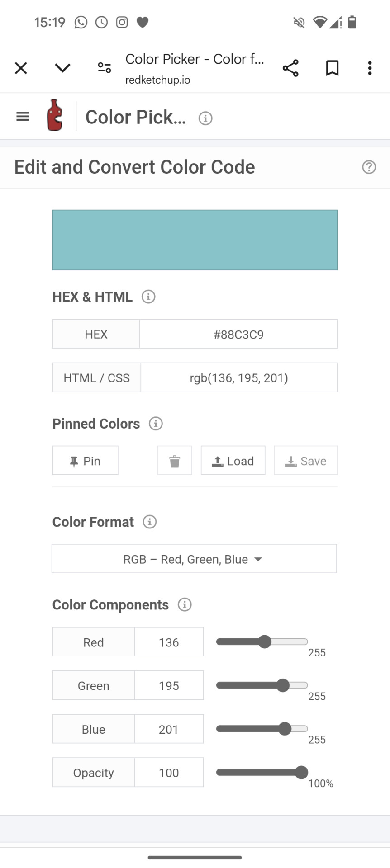Screen dimensions: 390x868
Task: Show info for HEX & HTML
Action: (148, 297)
